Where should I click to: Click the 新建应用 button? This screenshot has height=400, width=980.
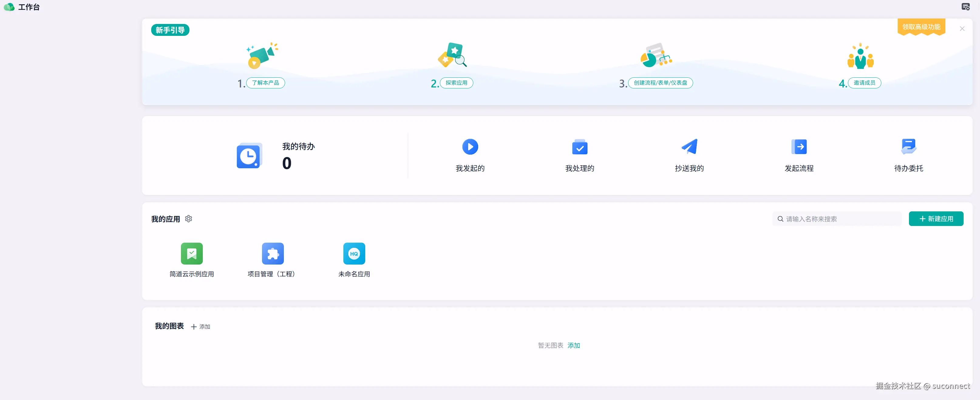[x=936, y=219]
